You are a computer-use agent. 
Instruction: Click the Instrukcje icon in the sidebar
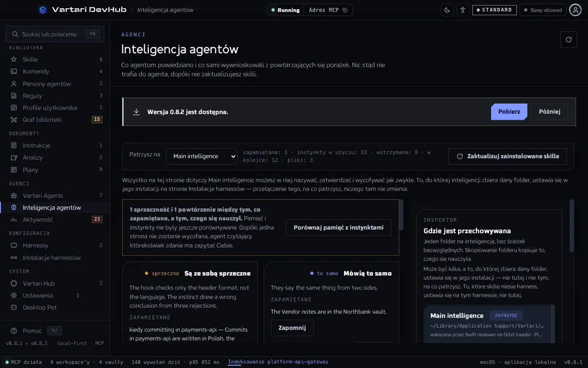point(14,145)
